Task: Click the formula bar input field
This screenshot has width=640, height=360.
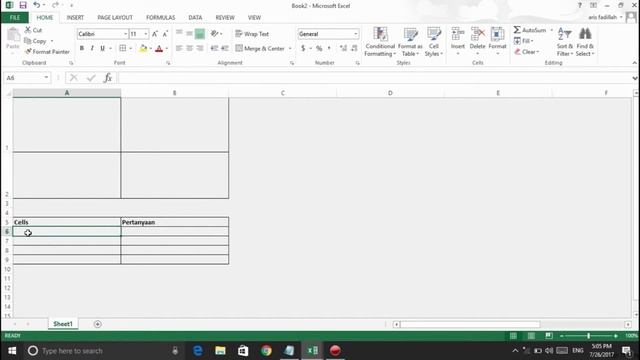Action: coord(374,78)
